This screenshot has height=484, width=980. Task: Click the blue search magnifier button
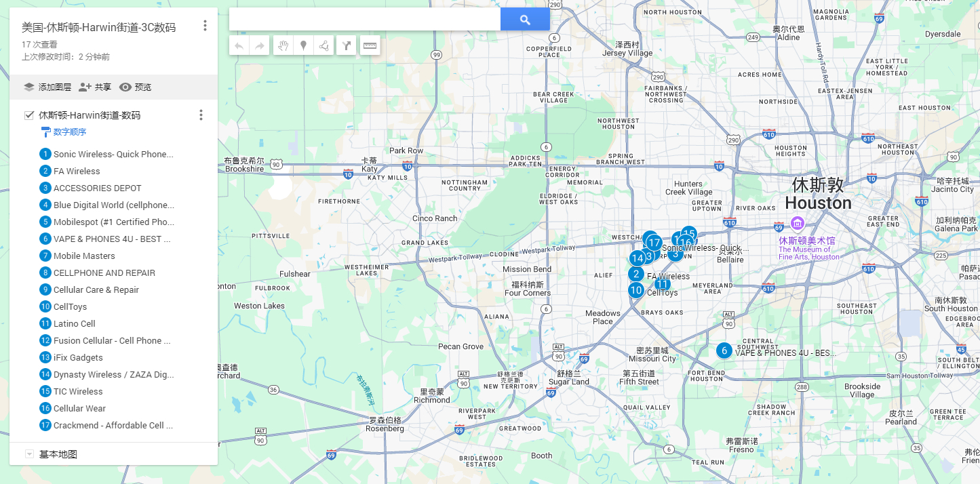click(x=525, y=20)
